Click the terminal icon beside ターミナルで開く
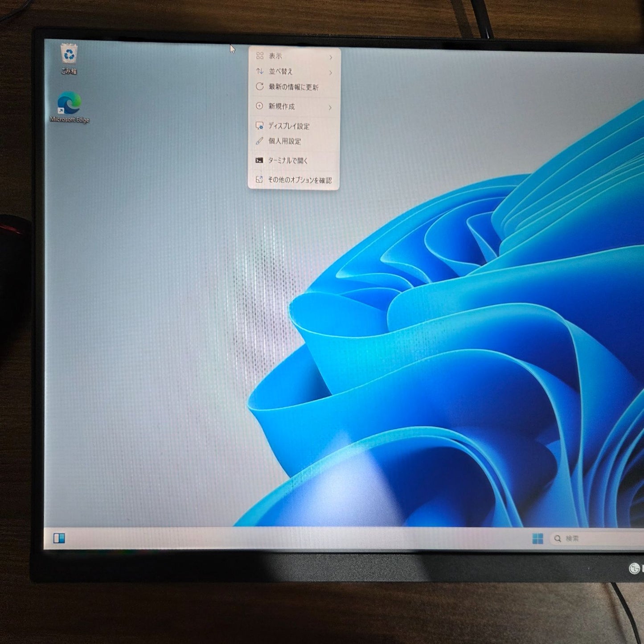Viewport: 644px width, 644px height. 259,160
